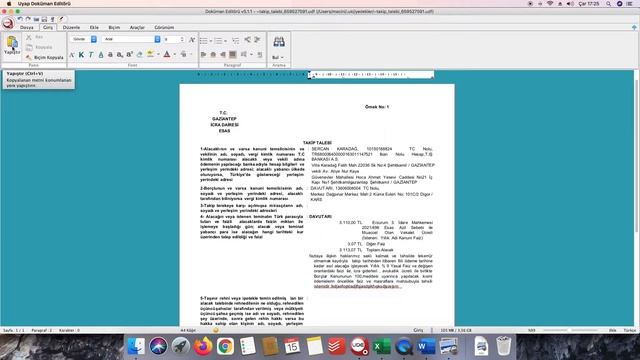Toggle underline A formatting

point(101,54)
